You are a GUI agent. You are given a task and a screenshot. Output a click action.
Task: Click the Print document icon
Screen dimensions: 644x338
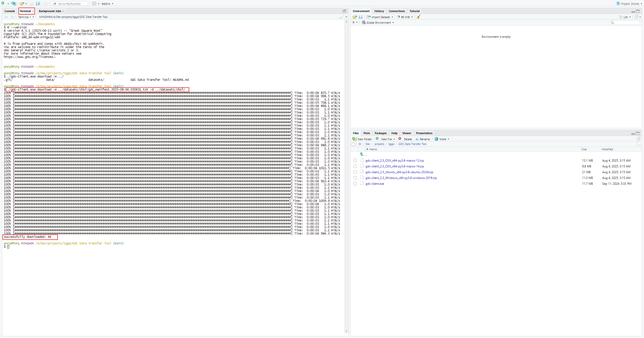[x=46, y=4]
